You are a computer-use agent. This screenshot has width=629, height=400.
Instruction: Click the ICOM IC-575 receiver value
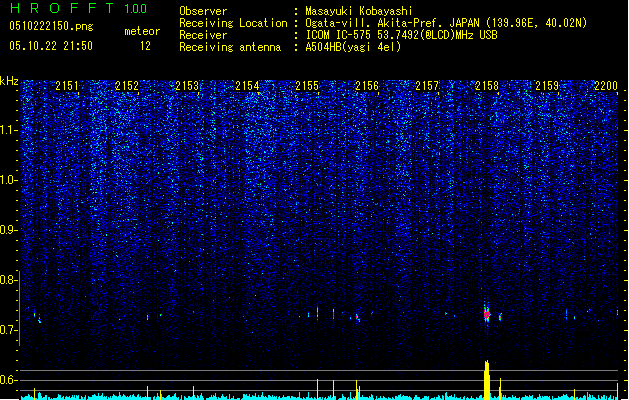401,35
